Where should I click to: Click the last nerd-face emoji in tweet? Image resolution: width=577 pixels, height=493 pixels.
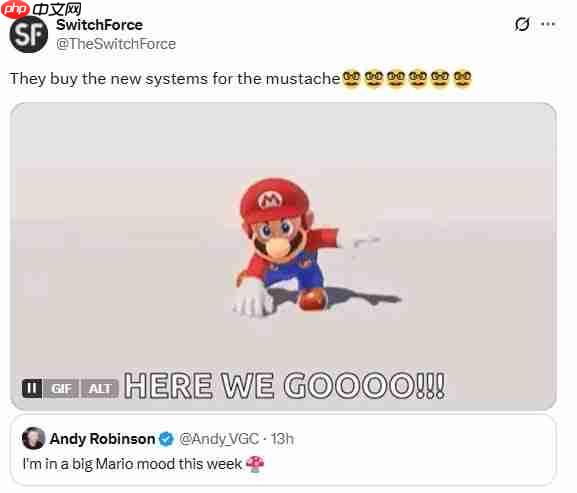coord(462,79)
